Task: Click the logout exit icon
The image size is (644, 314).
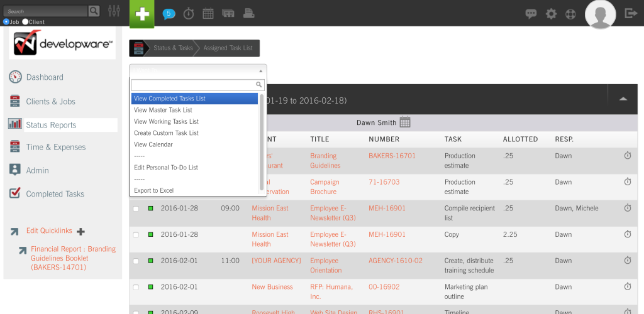Action: pos(630,13)
